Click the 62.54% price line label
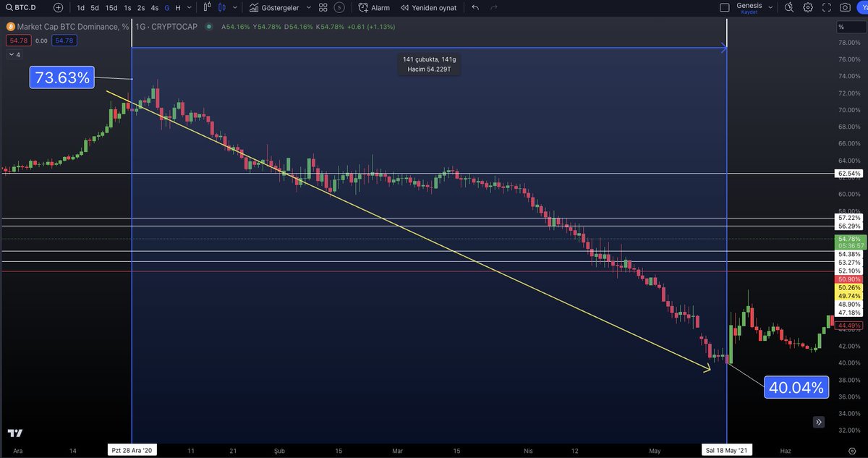Viewport: 868px width, 458px height. (849, 174)
